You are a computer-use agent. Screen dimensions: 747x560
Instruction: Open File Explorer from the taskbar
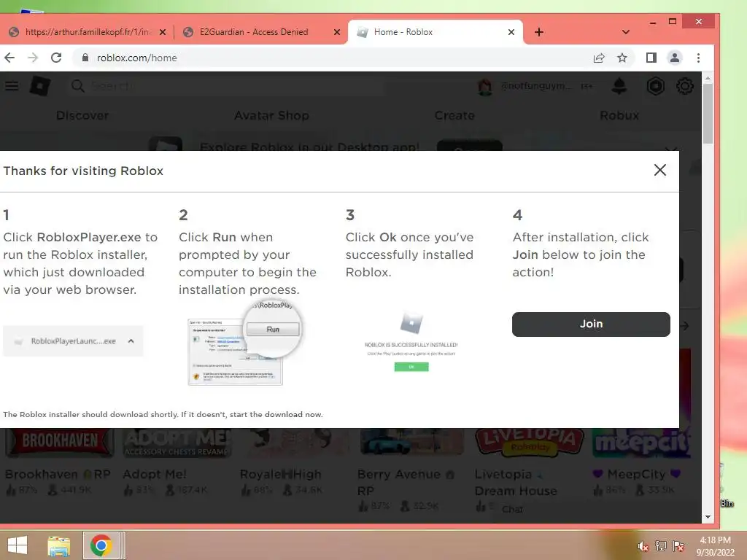point(59,545)
